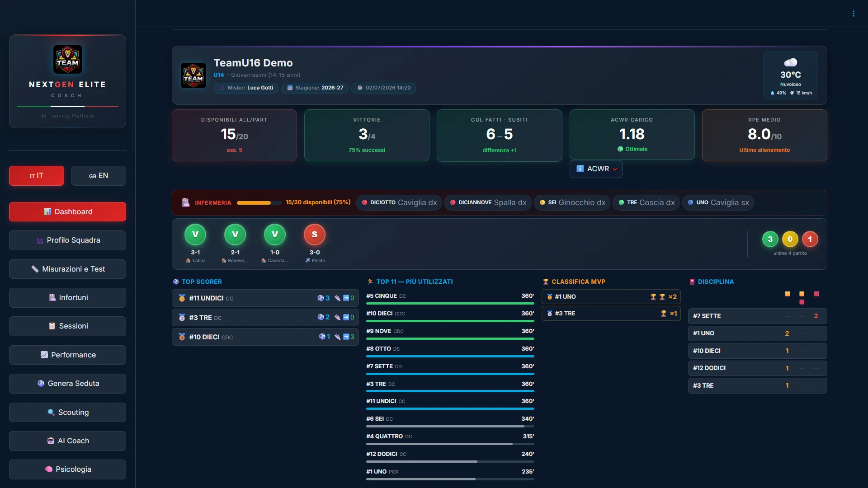Open the Vittorie 3/4 stat card
Image resolution: width=868 pixels, height=488 pixels.
(x=367, y=135)
